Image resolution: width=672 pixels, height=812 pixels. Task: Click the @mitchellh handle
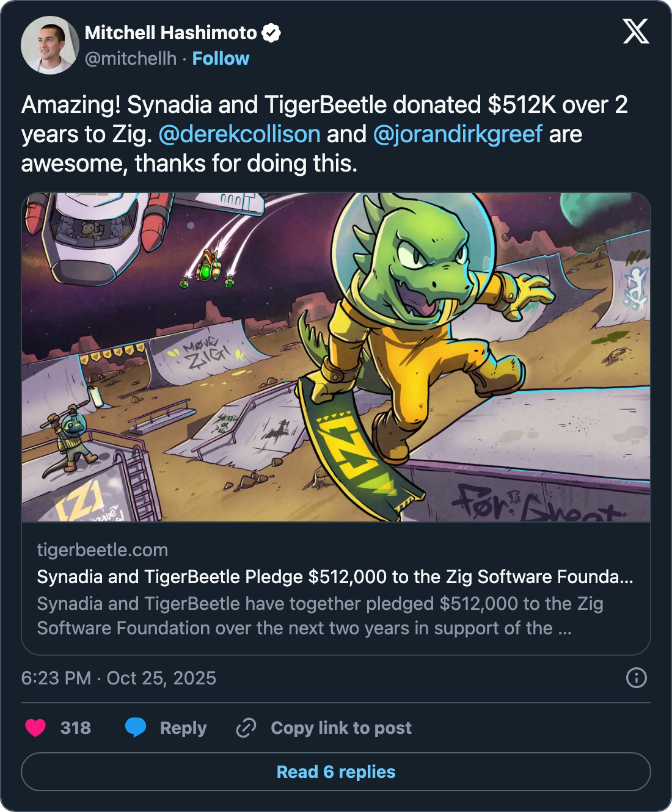tap(131, 59)
